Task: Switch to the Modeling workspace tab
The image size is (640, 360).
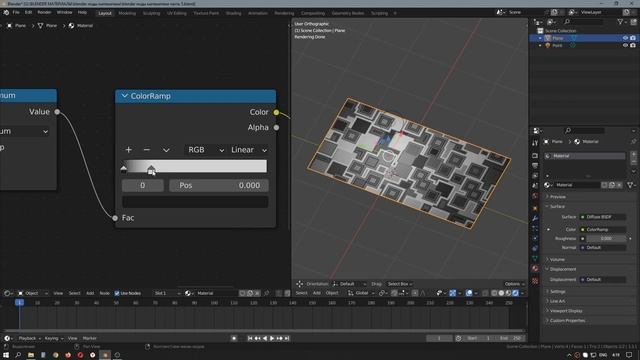Action: tap(127, 13)
